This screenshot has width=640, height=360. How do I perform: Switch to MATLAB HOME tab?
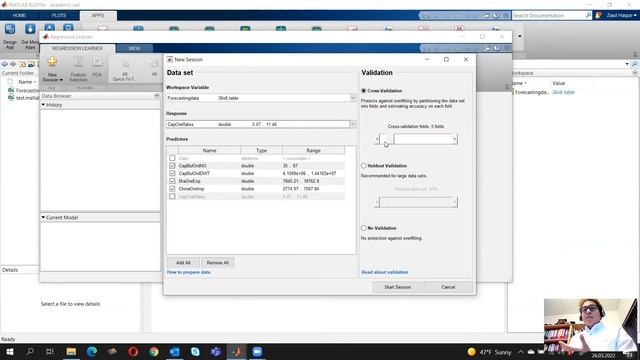click(x=19, y=16)
